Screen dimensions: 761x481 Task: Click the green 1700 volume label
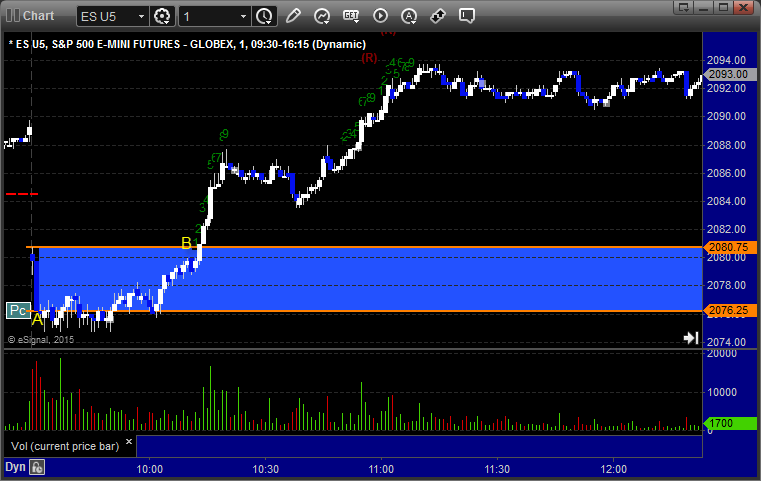(729, 423)
